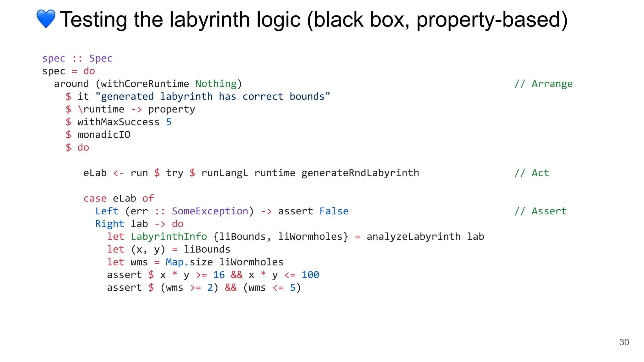Click the 'analyzeLabyrinth' function call
This screenshot has width=644, height=362.
pyautogui.click(x=413, y=237)
